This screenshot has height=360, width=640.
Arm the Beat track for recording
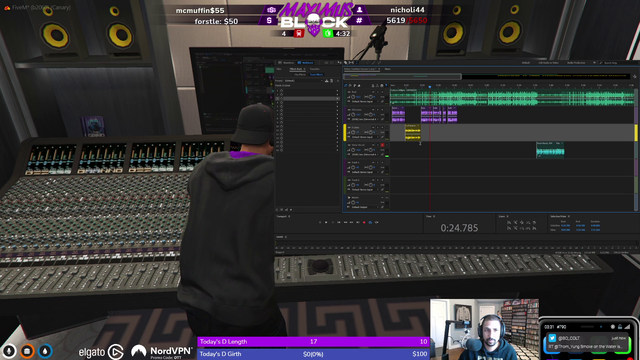coord(382,92)
